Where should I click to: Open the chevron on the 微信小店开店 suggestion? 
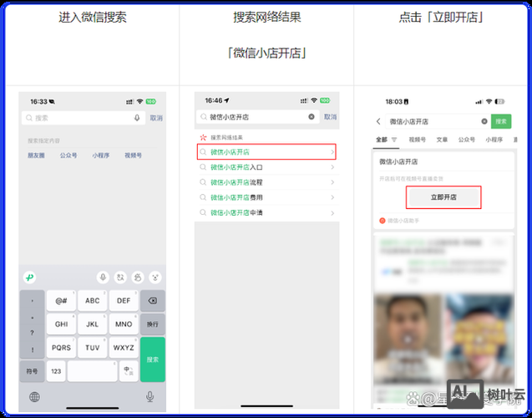click(x=332, y=152)
